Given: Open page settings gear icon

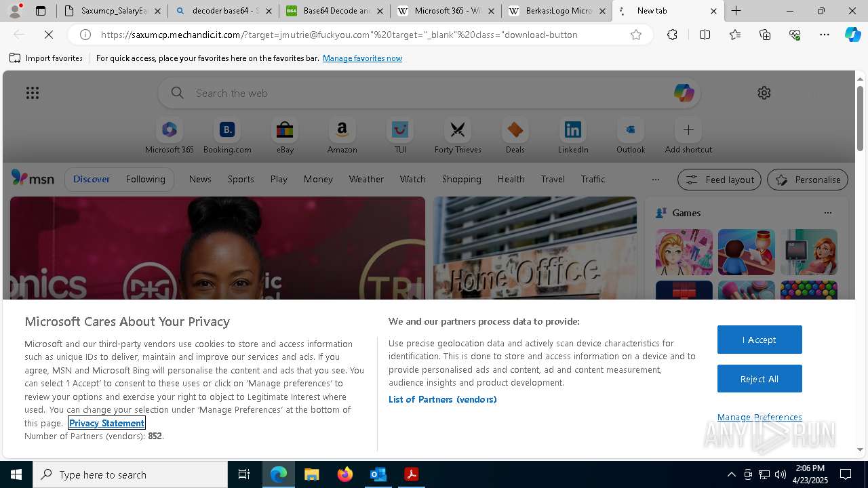Looking at the screenshot, I should 764,93.
